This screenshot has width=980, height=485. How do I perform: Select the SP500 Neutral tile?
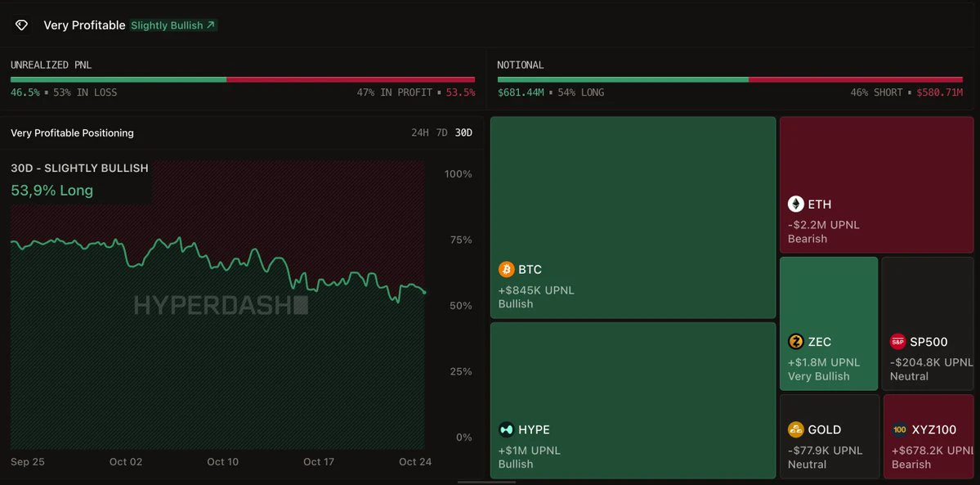pos(928,324)
